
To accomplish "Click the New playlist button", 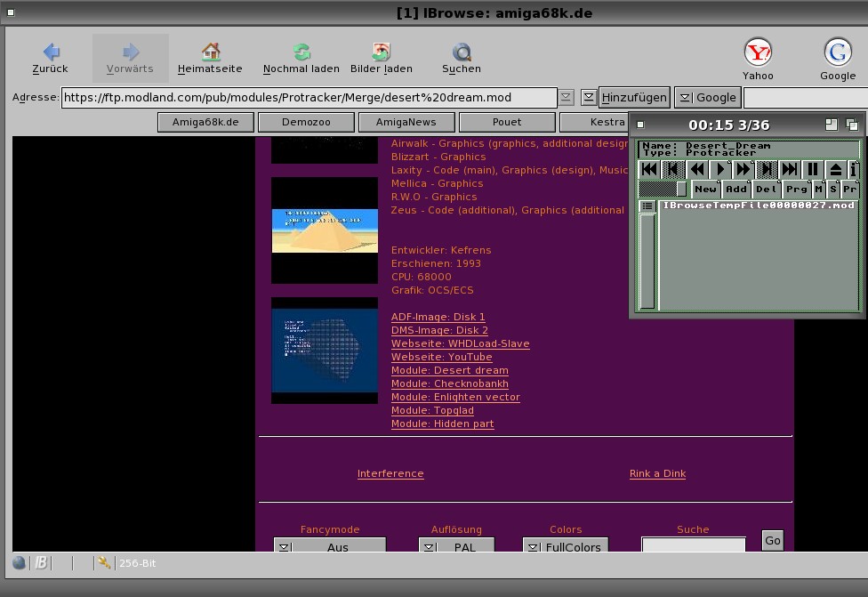I will (706, 189).
